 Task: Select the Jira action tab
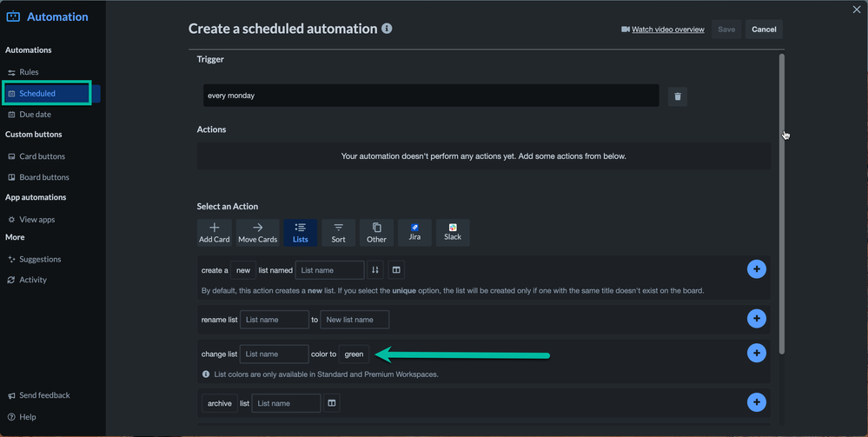[x=414, y=233]
